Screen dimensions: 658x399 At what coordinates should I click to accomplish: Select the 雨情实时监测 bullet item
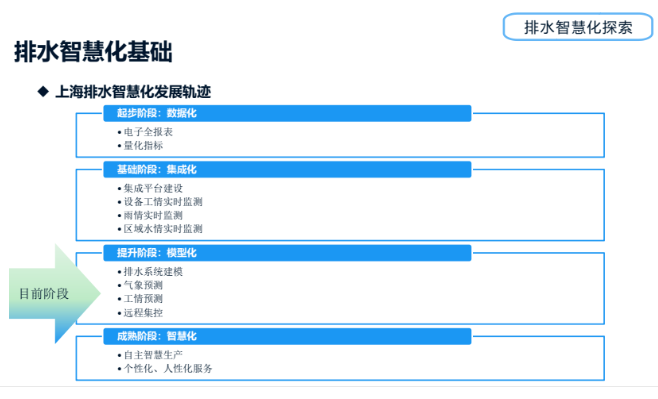click(x=150, y=215)
